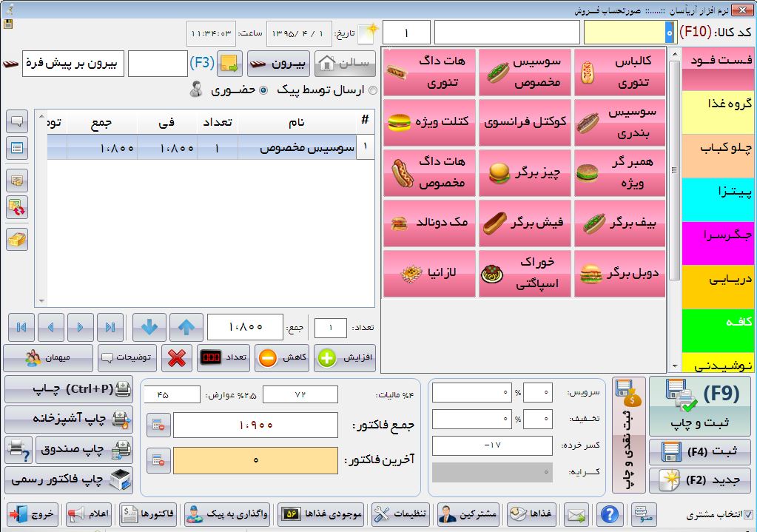Click the yellow note arrow icon beside F3

click(x=229, y=64)
